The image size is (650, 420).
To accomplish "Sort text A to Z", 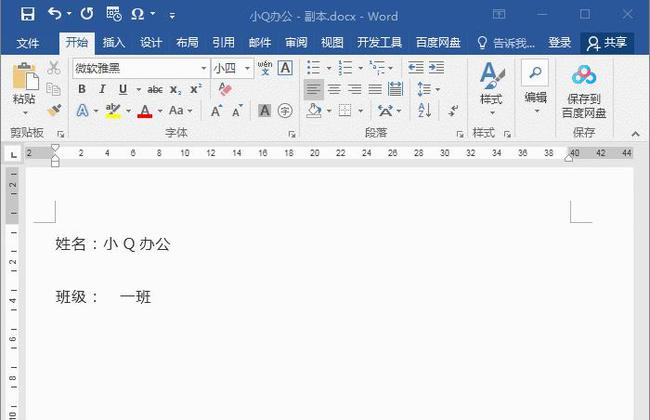I will point(424,111).
